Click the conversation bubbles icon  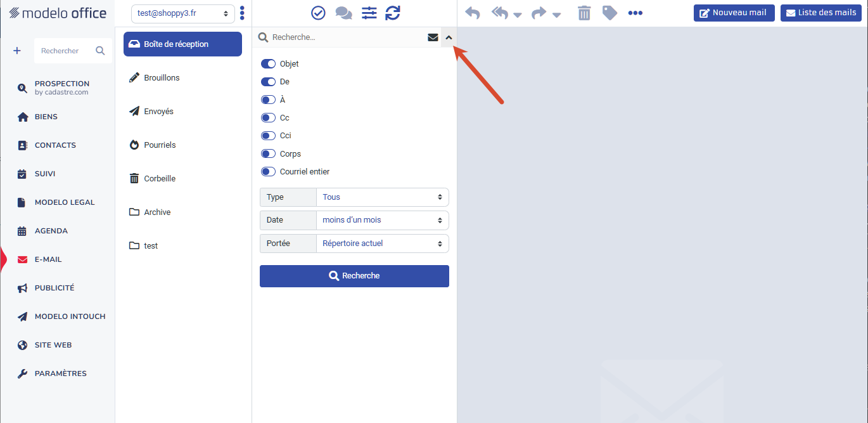tap(343, 13)
